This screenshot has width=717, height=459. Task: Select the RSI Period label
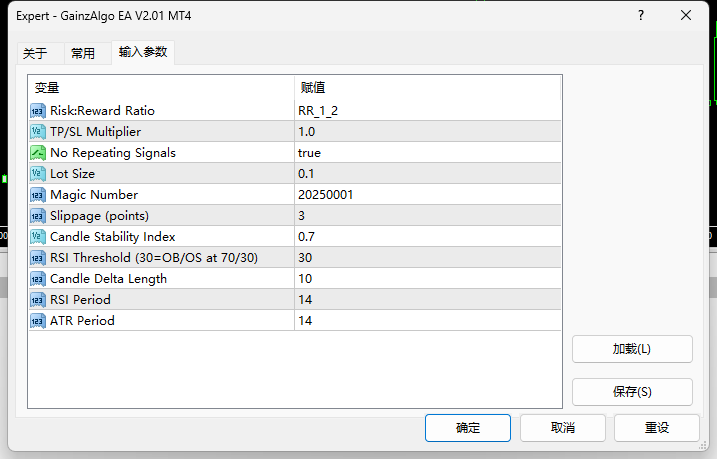coord(80,300)
